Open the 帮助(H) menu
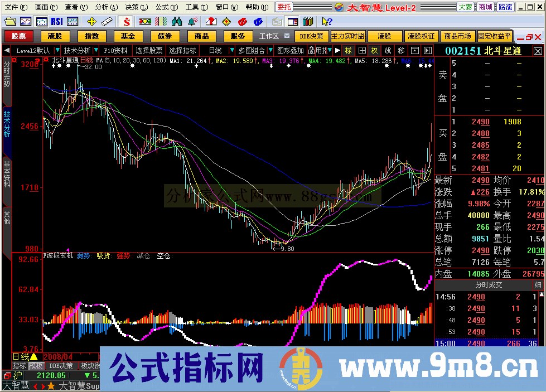546x392 pixels. [x=257, y=7]
